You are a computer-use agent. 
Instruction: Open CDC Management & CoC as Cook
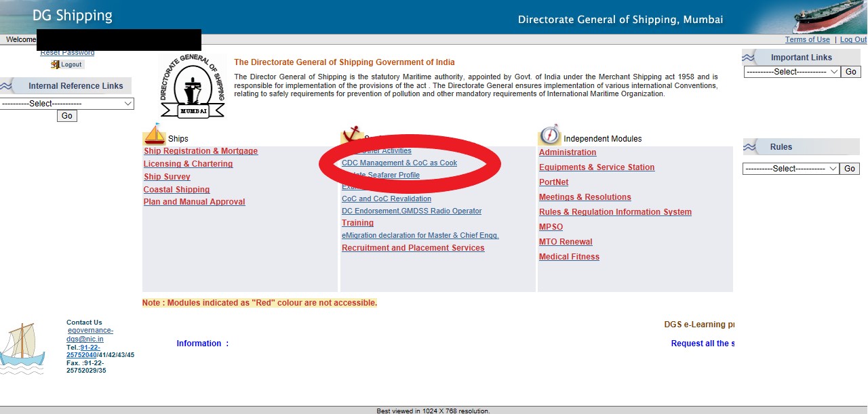(399, 163)
